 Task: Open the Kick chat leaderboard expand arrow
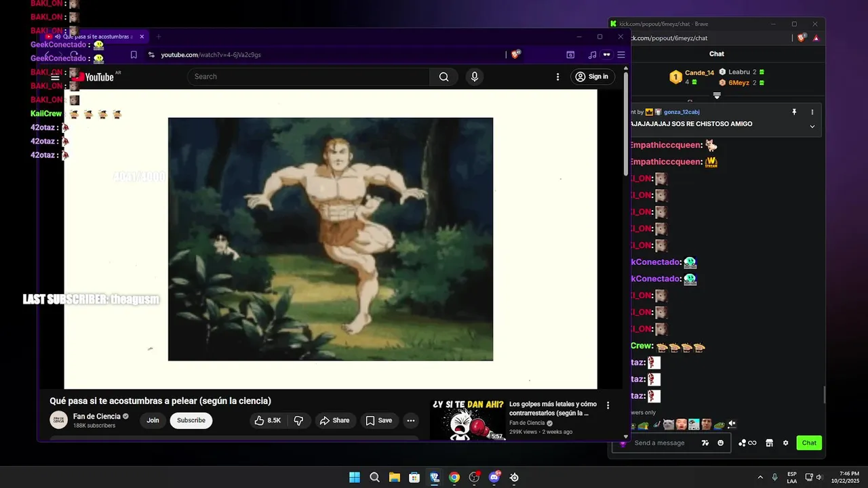(717, 96)
